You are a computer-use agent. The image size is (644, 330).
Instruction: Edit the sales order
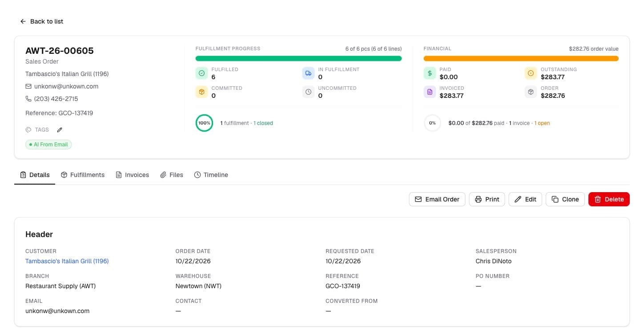tap(525, 199)
